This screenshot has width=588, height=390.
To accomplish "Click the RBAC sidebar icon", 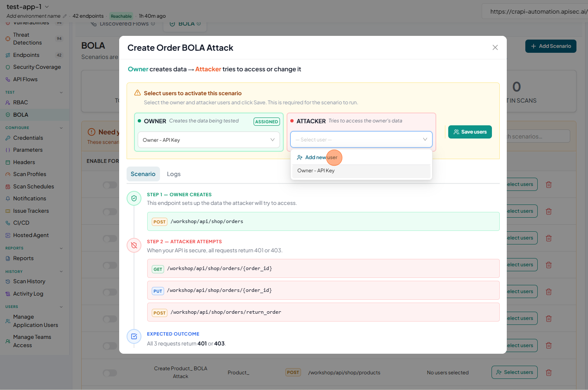I will [7, 103].
